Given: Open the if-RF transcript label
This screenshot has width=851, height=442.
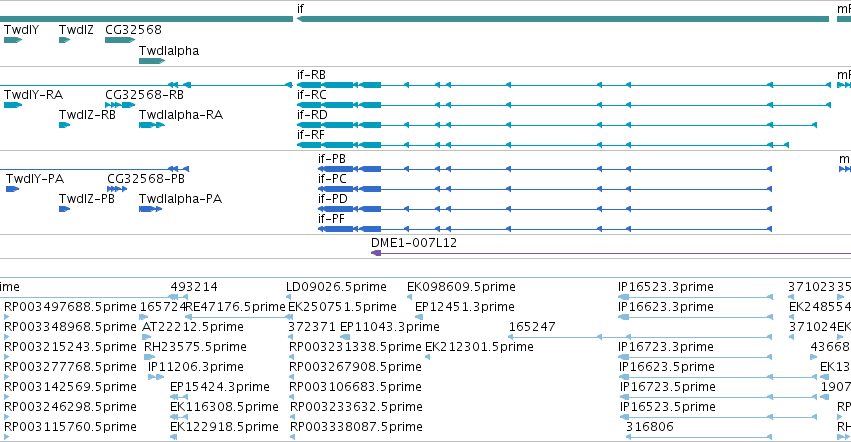Looking at the screenshot, I should coord(311,135).
